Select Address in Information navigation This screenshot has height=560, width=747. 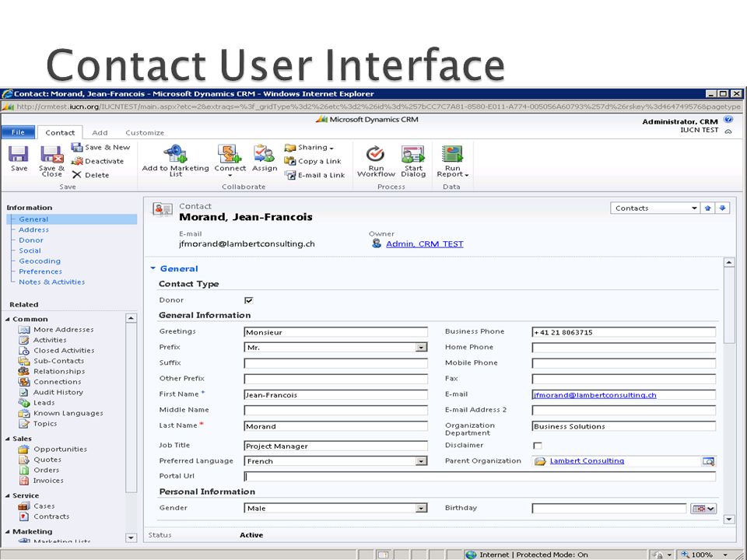pyautogui.click(x=33, y=229)
